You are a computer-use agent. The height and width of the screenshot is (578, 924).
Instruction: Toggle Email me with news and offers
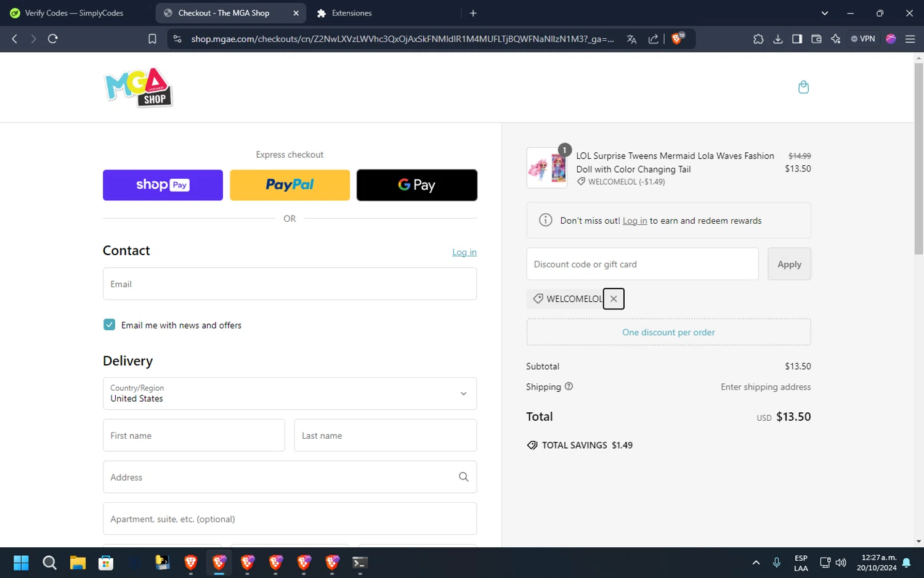pos(109,325)
